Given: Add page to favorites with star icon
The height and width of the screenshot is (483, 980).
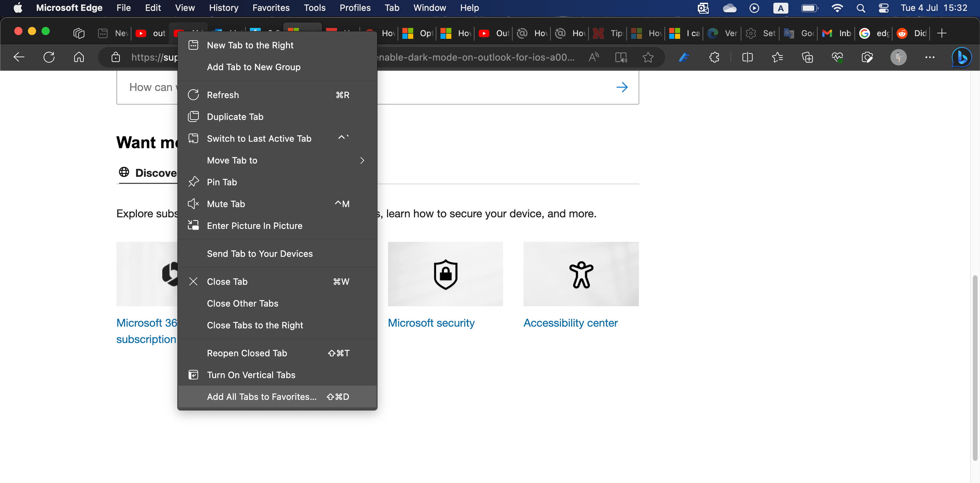Looking at the screenshot, I should point(648,58).
